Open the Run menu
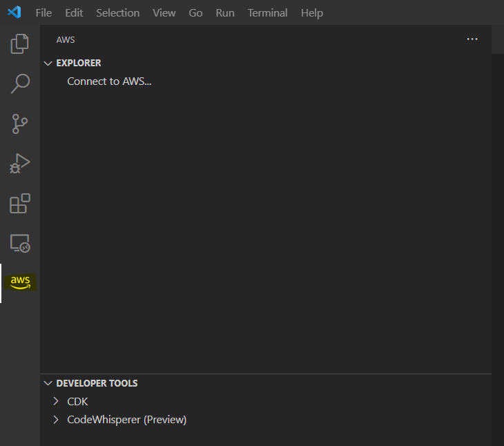 tap(225, 13)
